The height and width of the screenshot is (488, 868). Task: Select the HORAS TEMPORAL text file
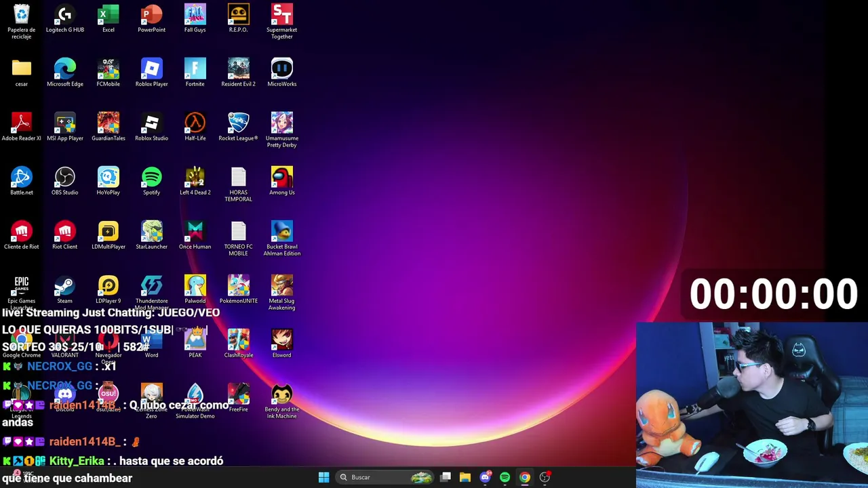click(239, 184)
